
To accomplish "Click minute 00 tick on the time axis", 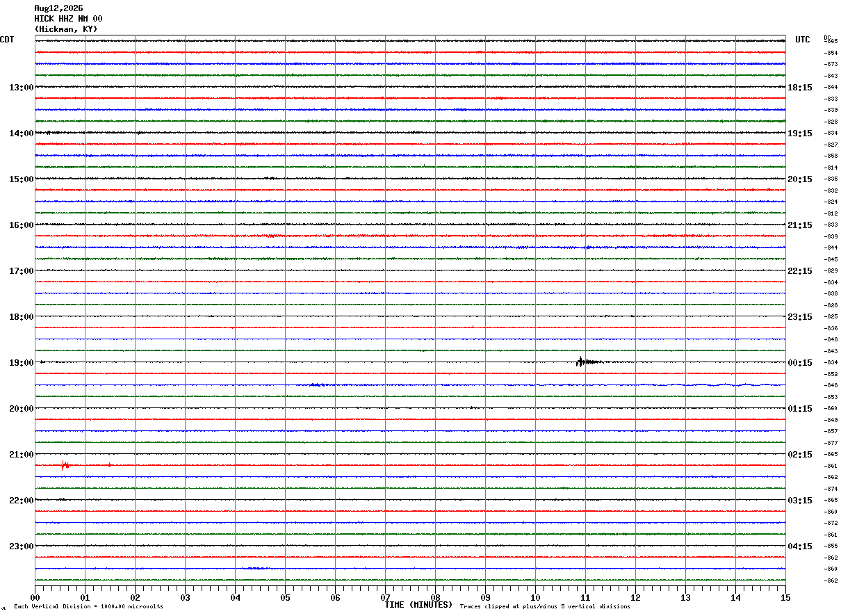I will coord(35,597).
